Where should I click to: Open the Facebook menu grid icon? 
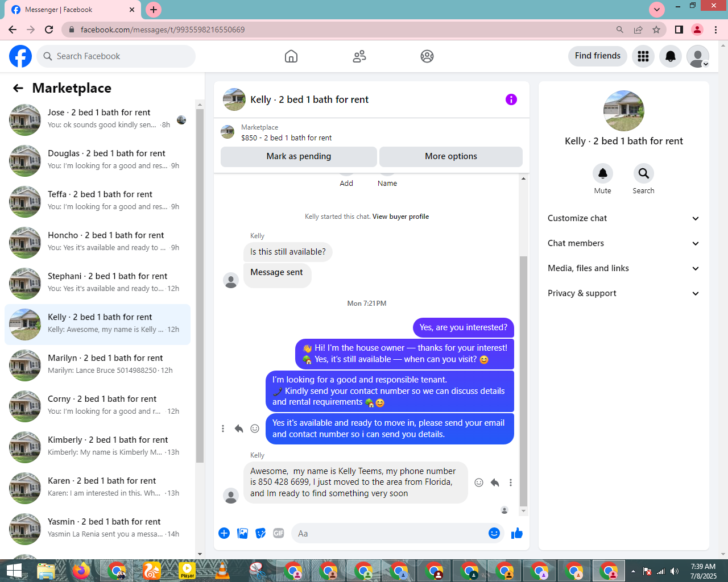tap(643, 56)
